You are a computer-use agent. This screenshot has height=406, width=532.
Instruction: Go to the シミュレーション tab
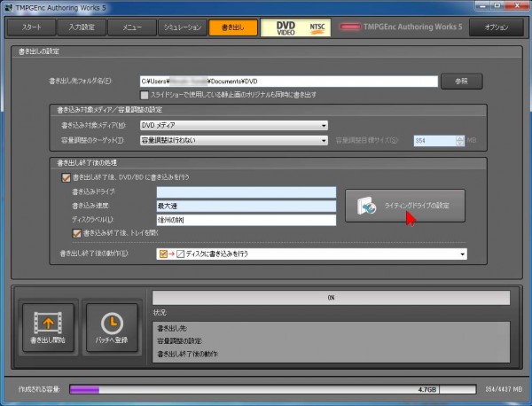point(183,28)
